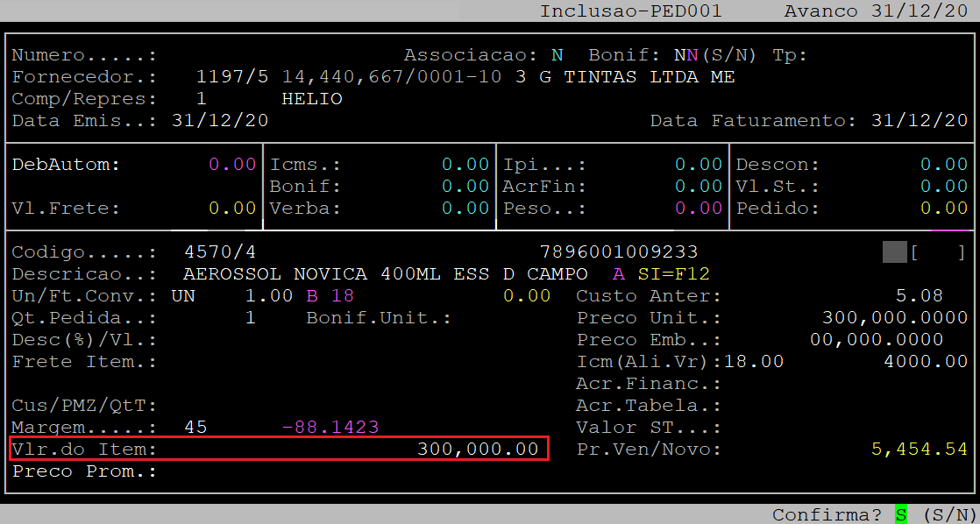Click the gray block beside the brackets

[x=894, y=252]
